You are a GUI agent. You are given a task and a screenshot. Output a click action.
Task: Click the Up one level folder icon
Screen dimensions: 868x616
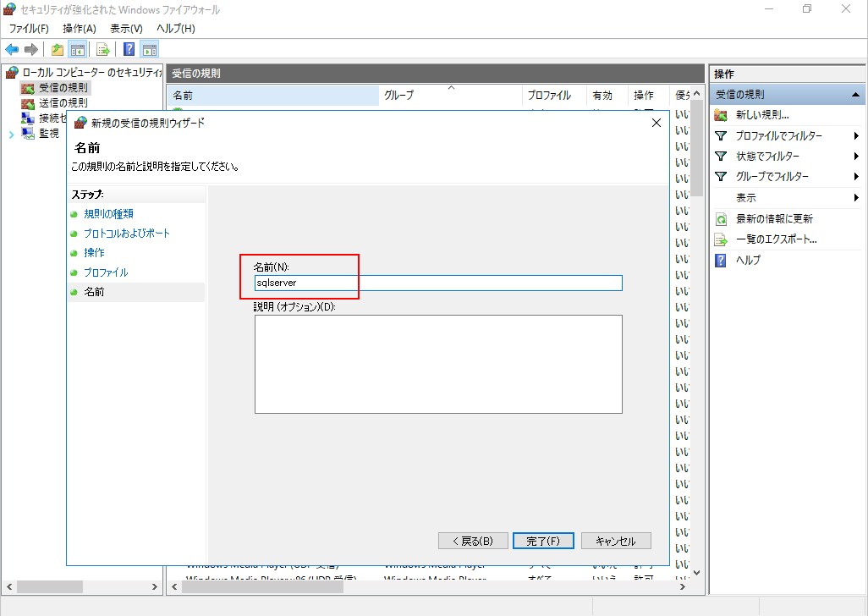[57, 49]
